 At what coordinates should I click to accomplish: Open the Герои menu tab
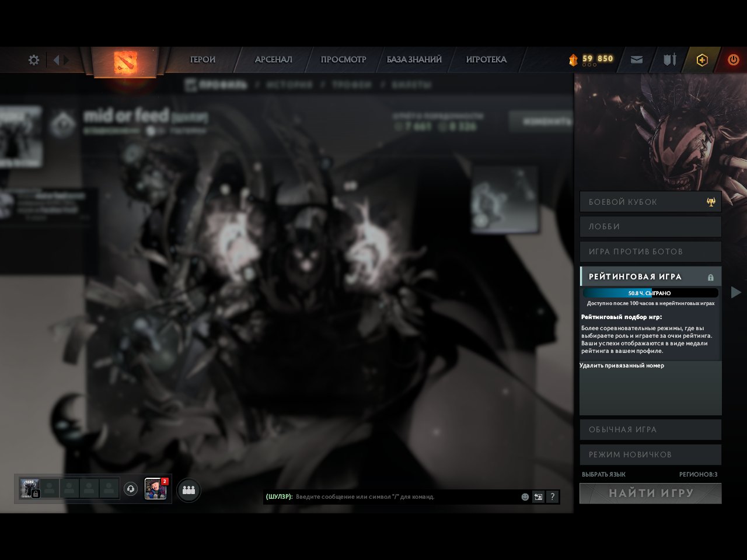(203, 60)
